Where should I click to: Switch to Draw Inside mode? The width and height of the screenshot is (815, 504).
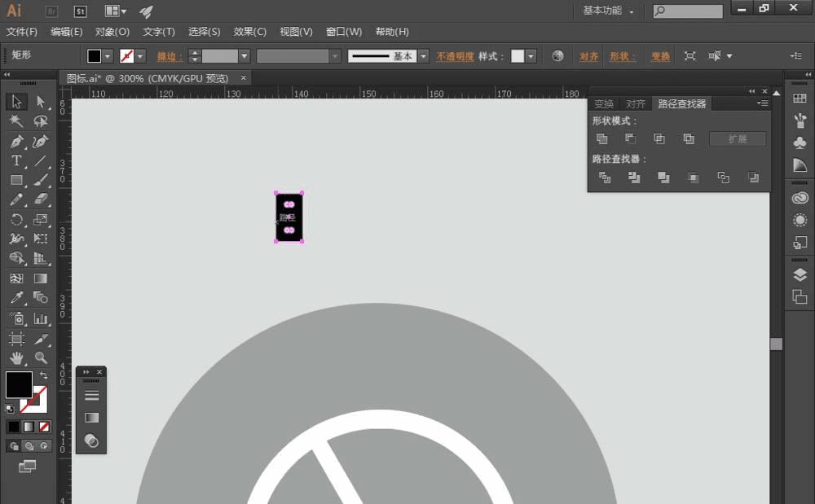[44, 446]
